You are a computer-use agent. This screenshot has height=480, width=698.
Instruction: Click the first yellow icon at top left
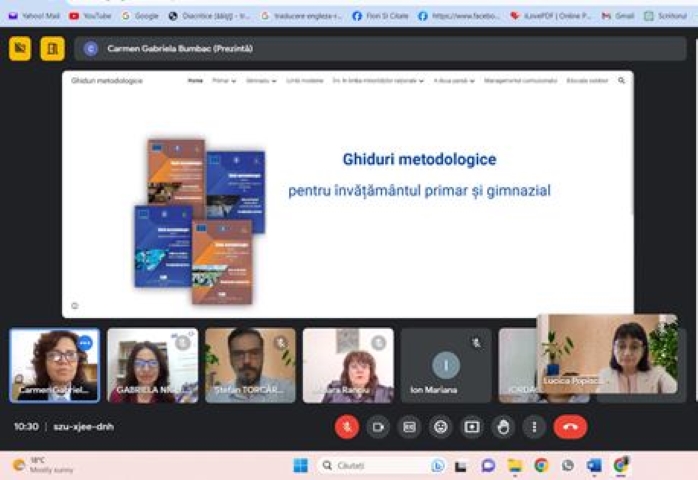click(x=20, y=48)
